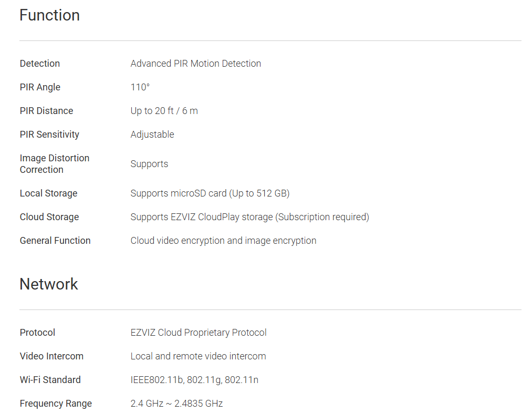Screen dimensions: 532x413
Task: Click the 2.4 GHz frequency range value
Action: [x=176, y=404]
